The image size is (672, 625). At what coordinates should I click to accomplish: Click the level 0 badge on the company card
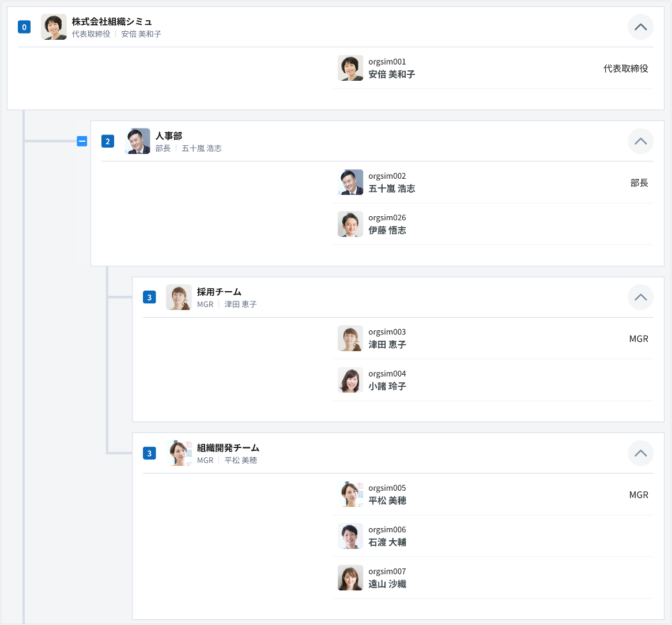[24, 27]
